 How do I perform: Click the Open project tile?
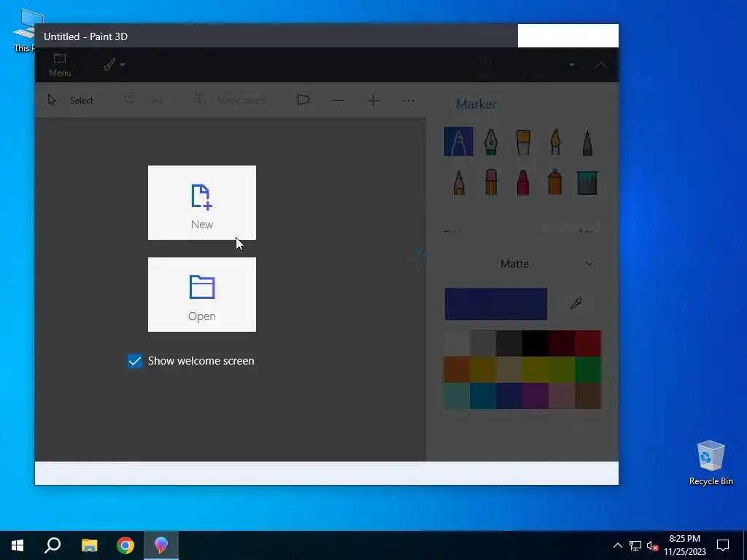[202, 295]
